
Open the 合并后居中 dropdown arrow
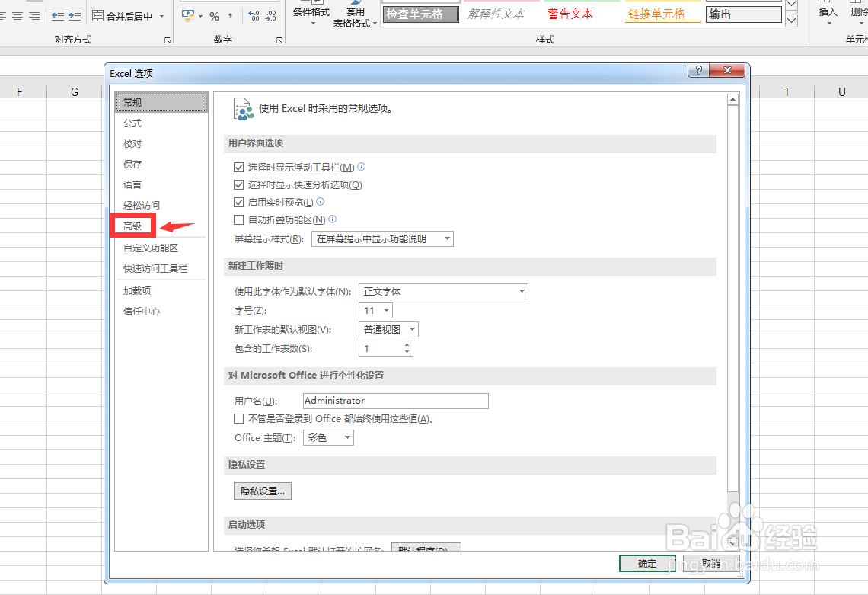161,16
